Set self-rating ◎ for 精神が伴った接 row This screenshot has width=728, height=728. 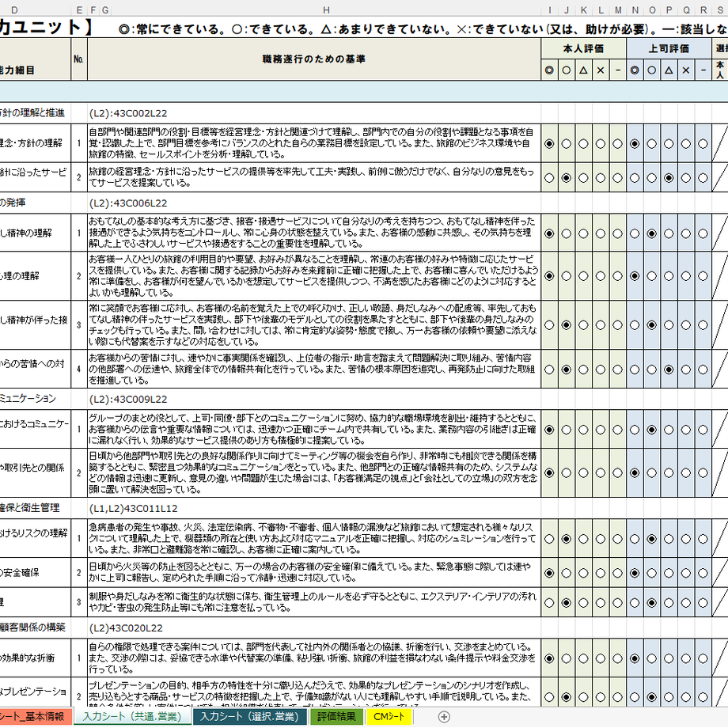(x=549, y=325)
